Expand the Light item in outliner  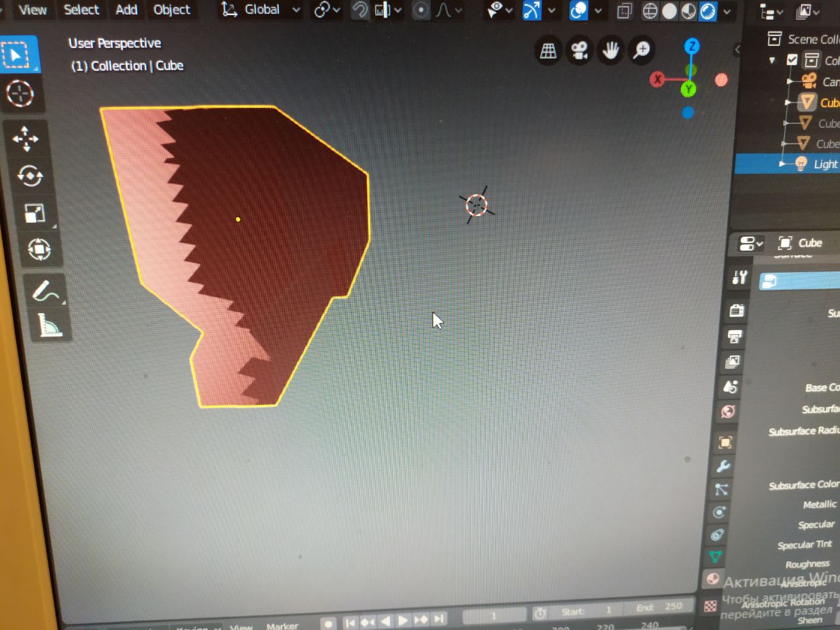pos(782,163)
